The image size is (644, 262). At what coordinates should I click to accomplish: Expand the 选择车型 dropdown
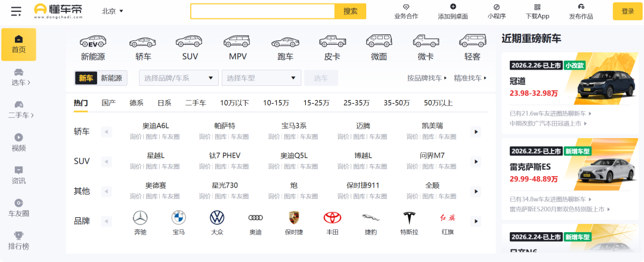(261, 78)
